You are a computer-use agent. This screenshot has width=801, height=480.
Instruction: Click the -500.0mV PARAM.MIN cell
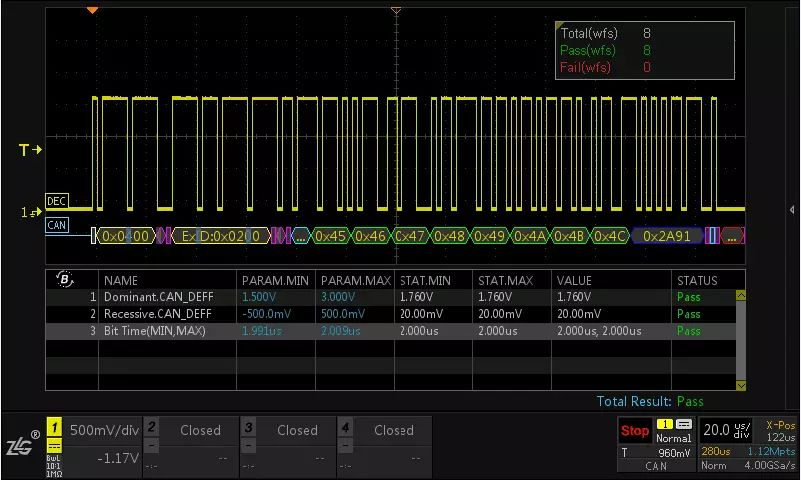[266, 314]
